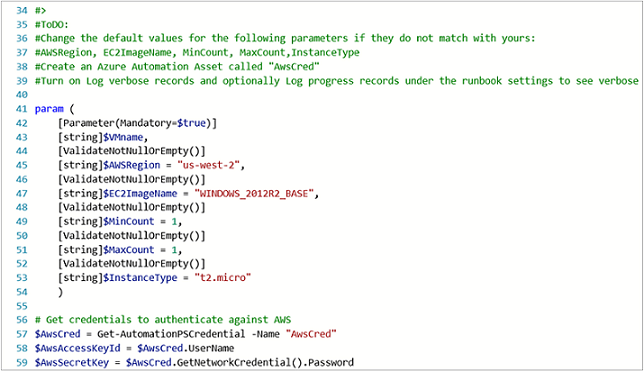This screenshot has width=644, height=371.
Task: Click the $AwsSecretKey variable
Action: pyautogui.click(x=72, y=363)
